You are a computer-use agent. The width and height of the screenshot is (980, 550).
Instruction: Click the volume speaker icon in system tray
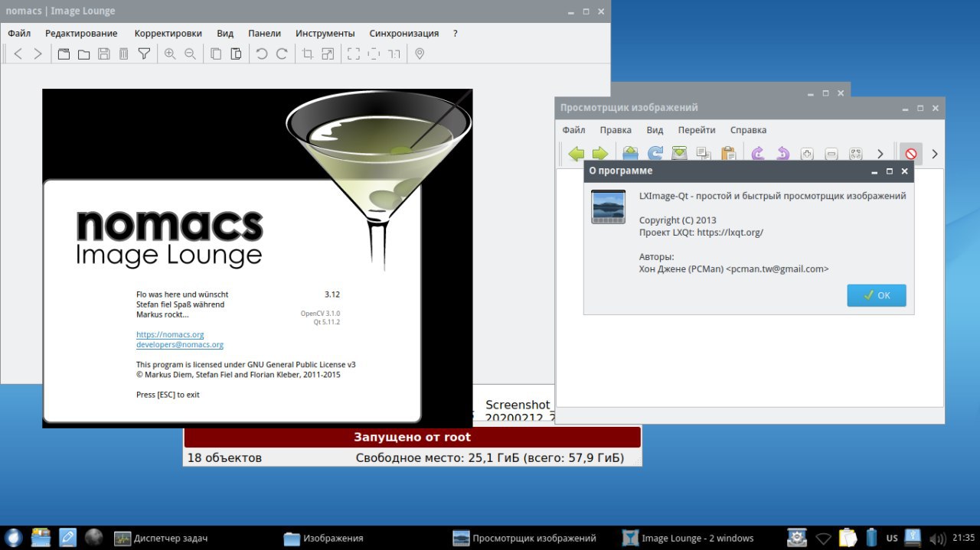(937, 539)
